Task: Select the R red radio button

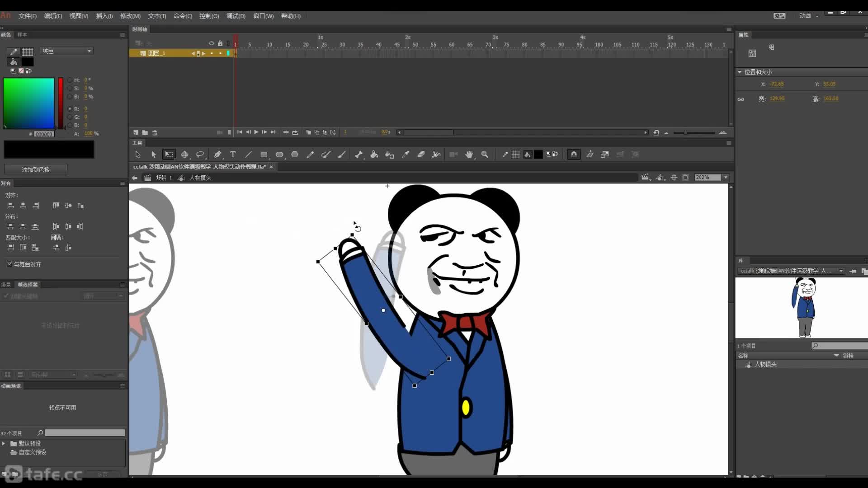Action: pos(70,109)
